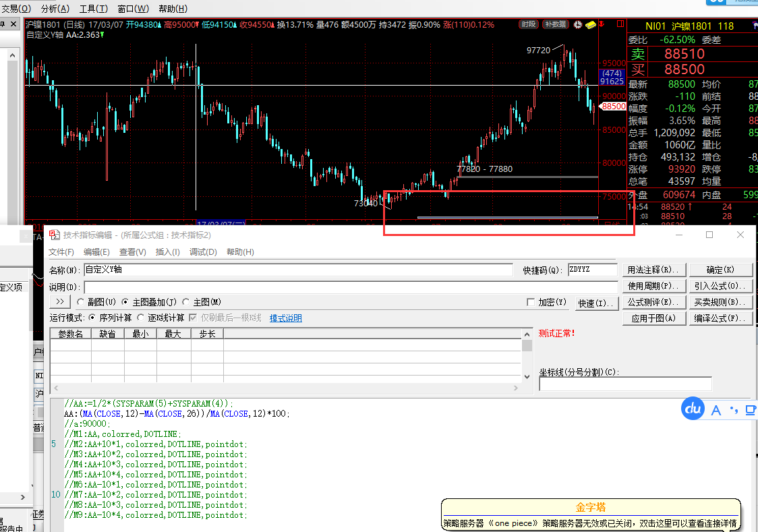Click the 公式测评(E).. button

coord(653,302)
